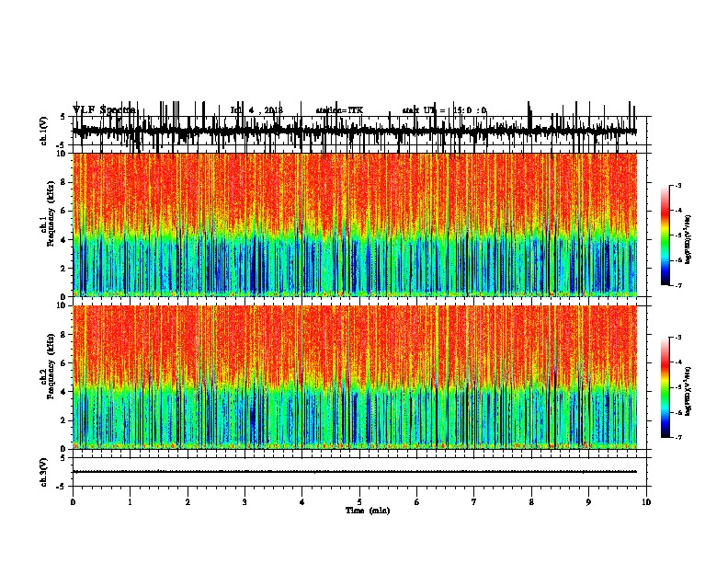The width and height of the screenshot is (728, 563).
Task: Select the "Jul 4, 2013" date label
Action: (256, 110)
